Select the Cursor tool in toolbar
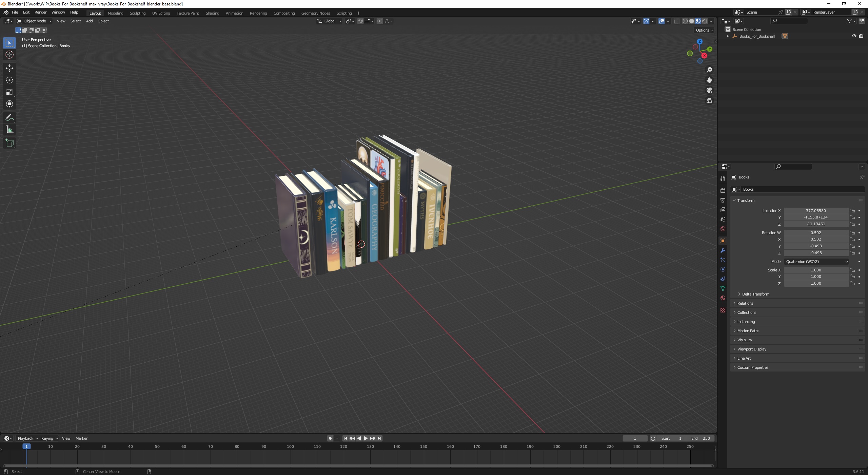868x475 pixels. [9, 55]
